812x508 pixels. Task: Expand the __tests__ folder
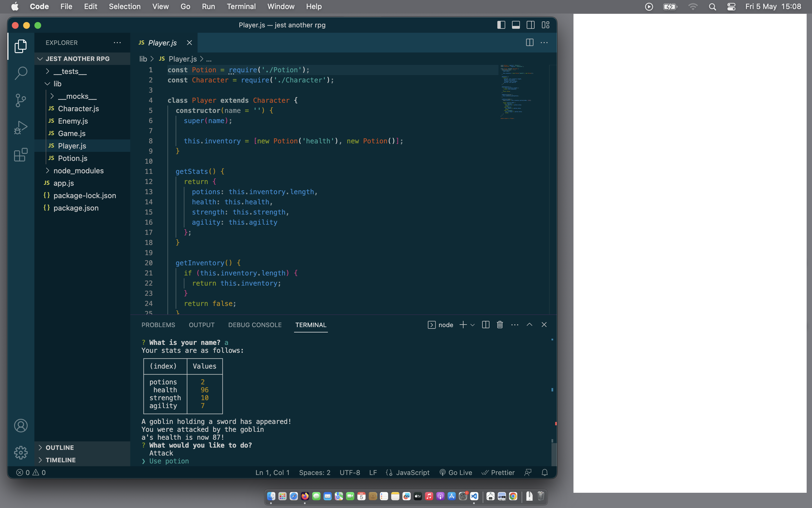coord(82,71)
